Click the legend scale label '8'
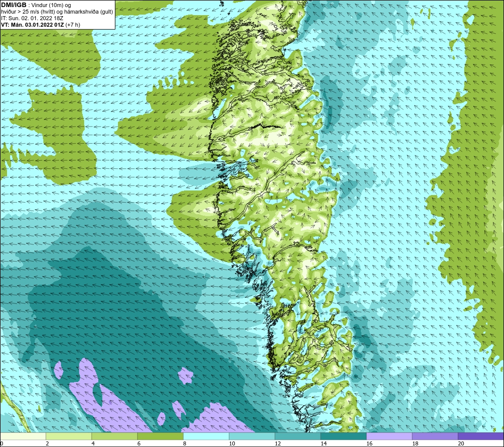 184,443
